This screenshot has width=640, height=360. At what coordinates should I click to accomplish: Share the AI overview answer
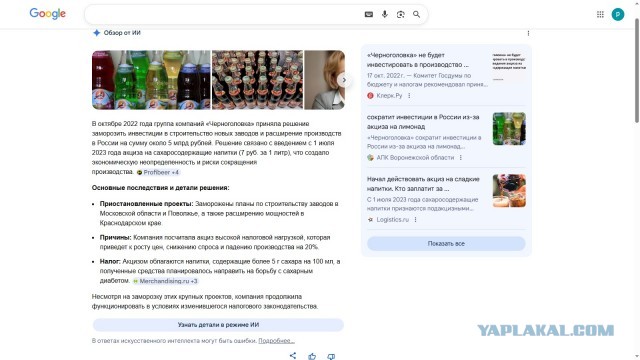293,356
